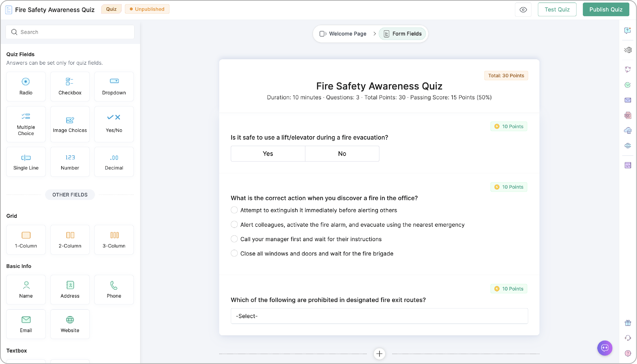The image size is (637, 364).
Task: Add a Yes/No quiz field
Action: pos(114,124)
